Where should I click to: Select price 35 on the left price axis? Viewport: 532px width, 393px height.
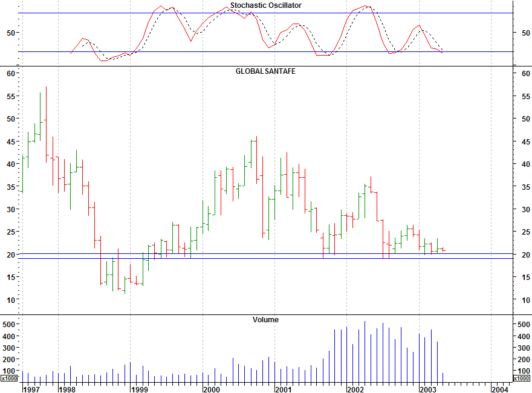pyautogui.click(x=11, y=187)
